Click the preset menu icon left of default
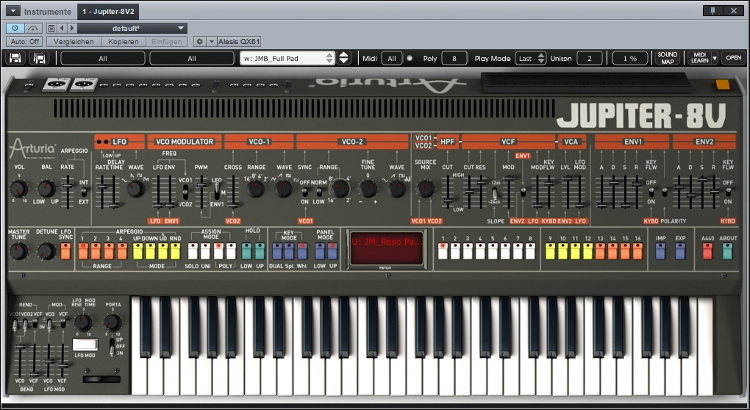 [52, 28]
